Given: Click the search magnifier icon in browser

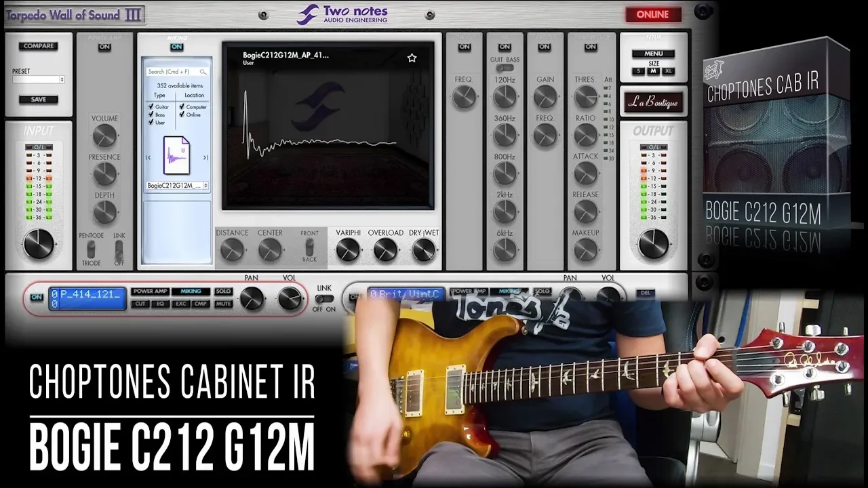Looking at the screenshot, I should [202, 72].
